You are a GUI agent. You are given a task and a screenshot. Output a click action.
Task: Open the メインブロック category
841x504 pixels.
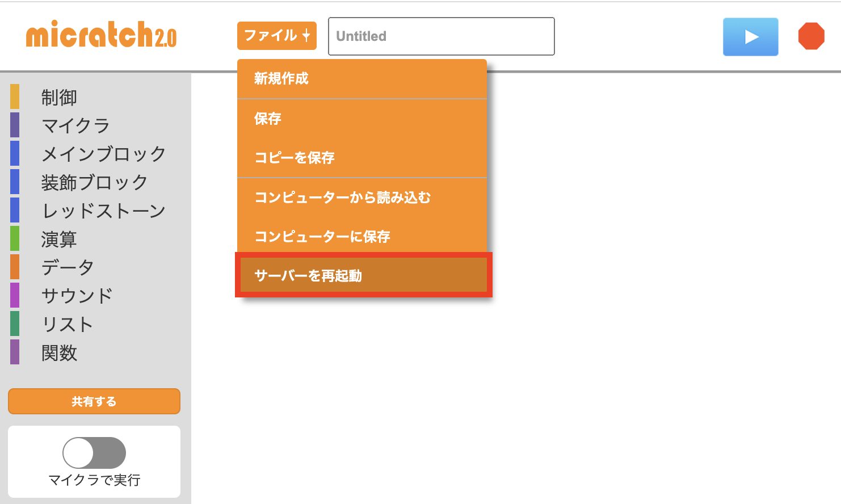coord(104,154)
